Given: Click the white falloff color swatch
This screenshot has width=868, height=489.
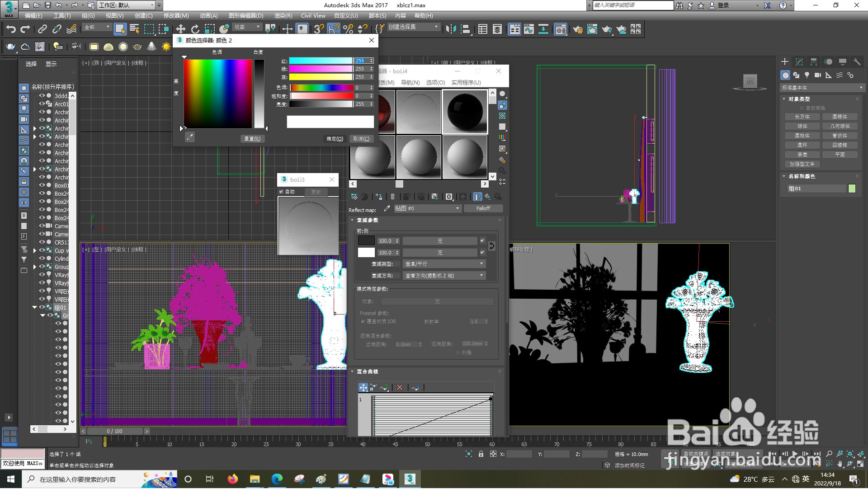Looking at the screenshot, I should tap(366, 253).
